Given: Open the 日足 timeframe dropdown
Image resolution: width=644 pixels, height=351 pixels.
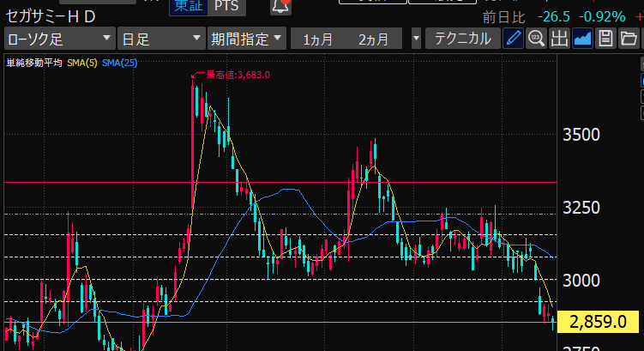Looking at the screenshot, I should pos(159,39).
